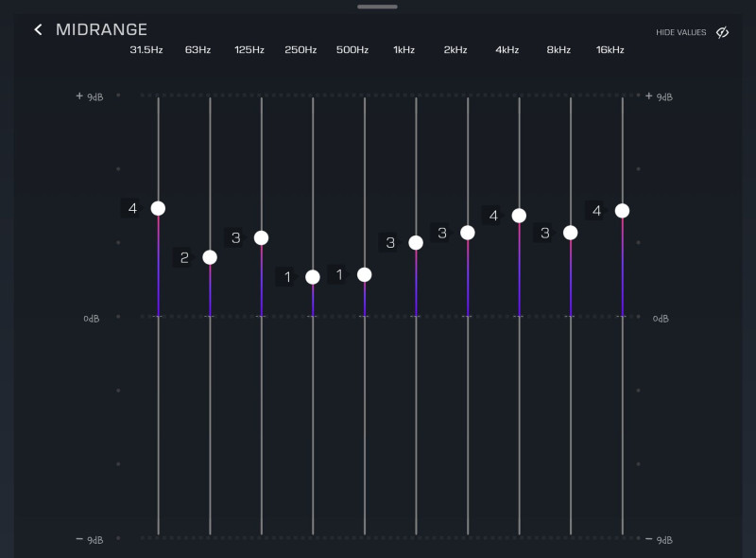756x558 pixels.
Task: Click the 31.5Hz value label showing 4
Action: [x=133, y=208]
